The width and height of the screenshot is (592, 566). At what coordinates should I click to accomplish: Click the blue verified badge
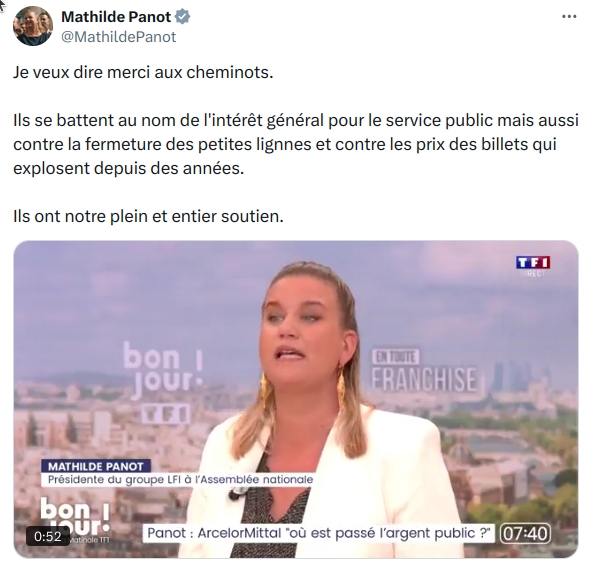click(183, 17)
